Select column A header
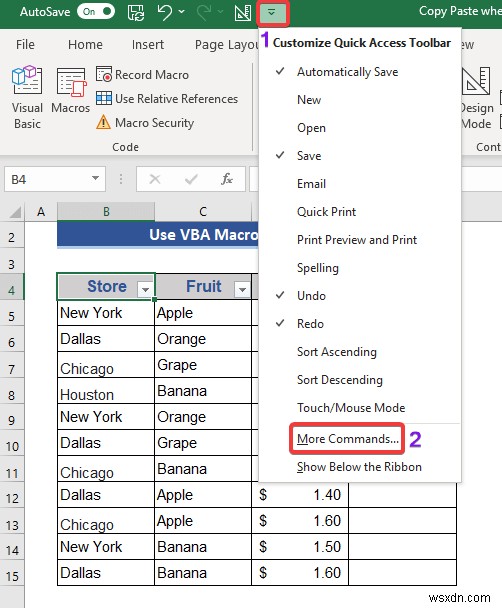Viewport: 502px width, 608px height. (x=41, y=212)
